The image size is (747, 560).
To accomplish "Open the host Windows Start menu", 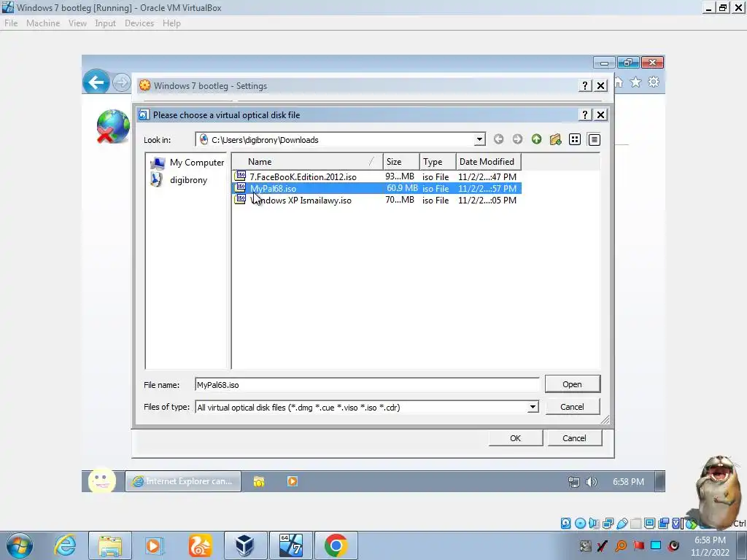I will point(19,545).
